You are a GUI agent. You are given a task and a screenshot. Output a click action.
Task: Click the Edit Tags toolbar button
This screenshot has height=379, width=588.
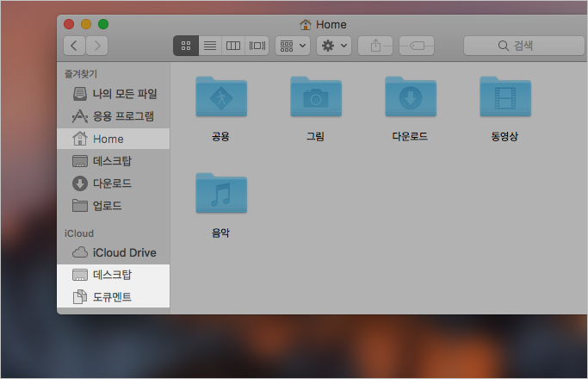point(417,46)
